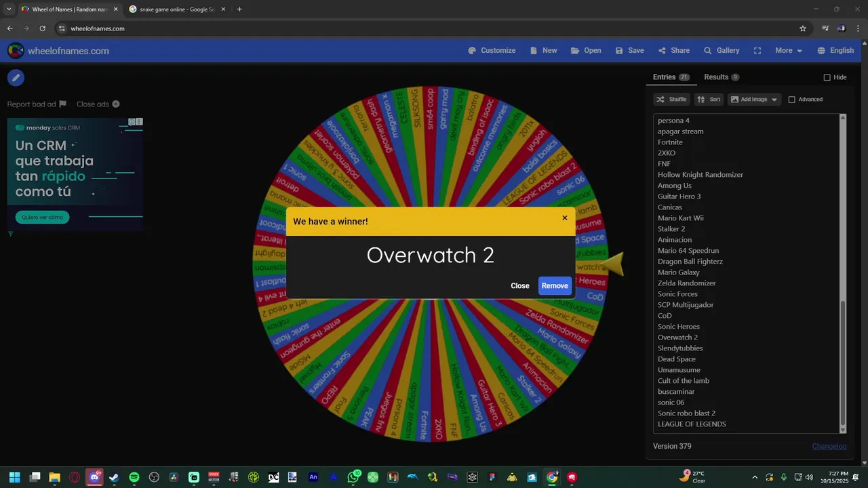Screen dimensions: 868x488
Task: Open File Explorer from the taskbar
Action: 54,477
